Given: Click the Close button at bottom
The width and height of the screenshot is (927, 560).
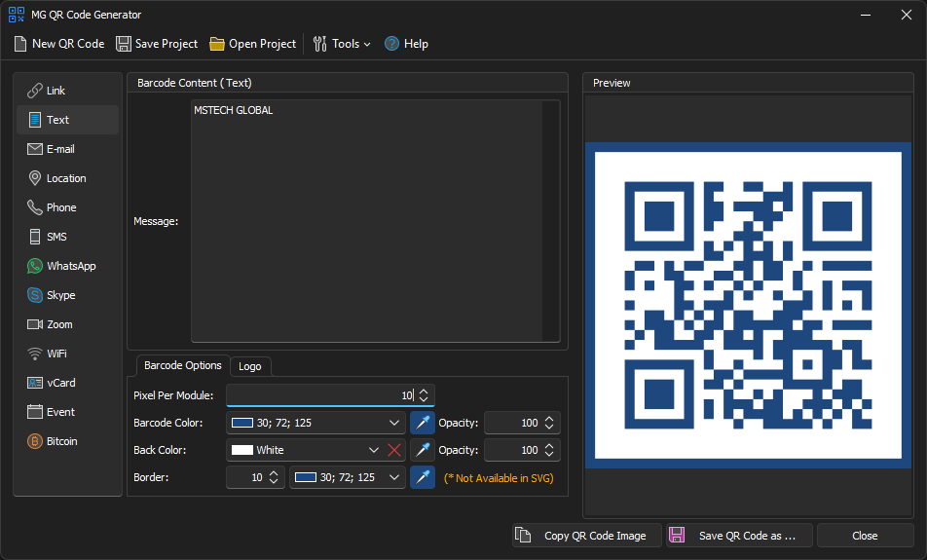Looking at the screenshot, I should (865, 536).
